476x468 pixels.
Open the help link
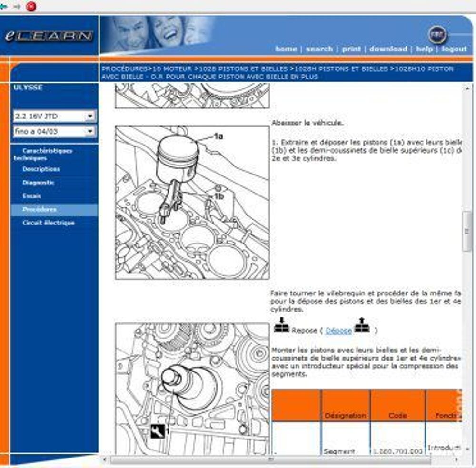[424, 49]
